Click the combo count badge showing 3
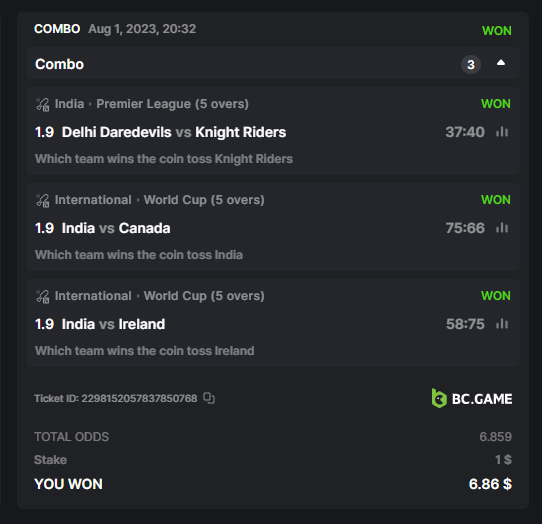This screenshot has width=542, height=524. coord(471,64)
